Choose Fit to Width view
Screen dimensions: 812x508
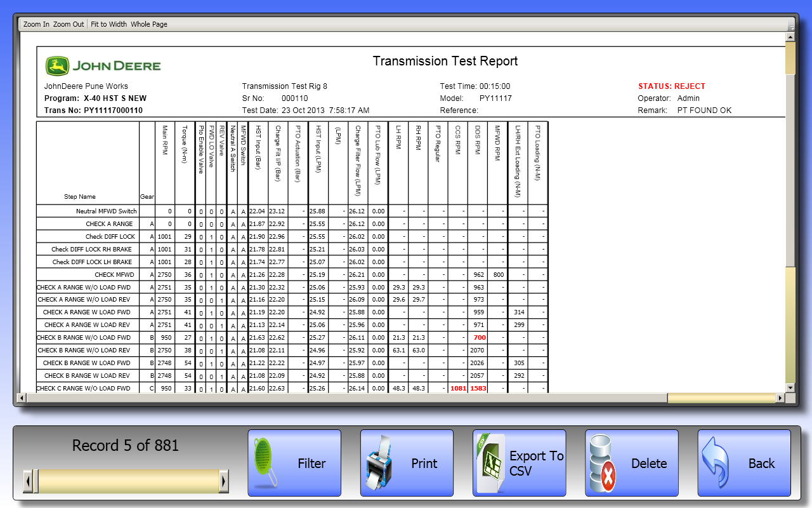(108, 24)
